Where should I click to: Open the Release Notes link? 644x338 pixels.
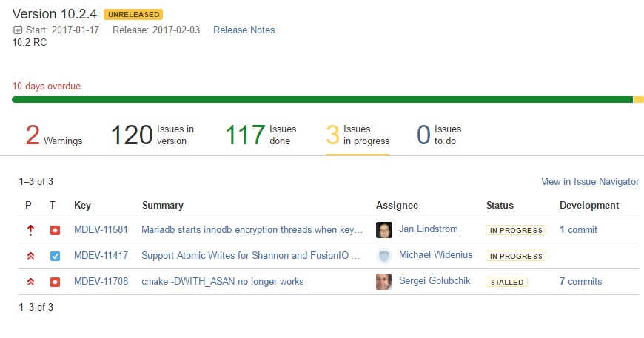(244, 30)
